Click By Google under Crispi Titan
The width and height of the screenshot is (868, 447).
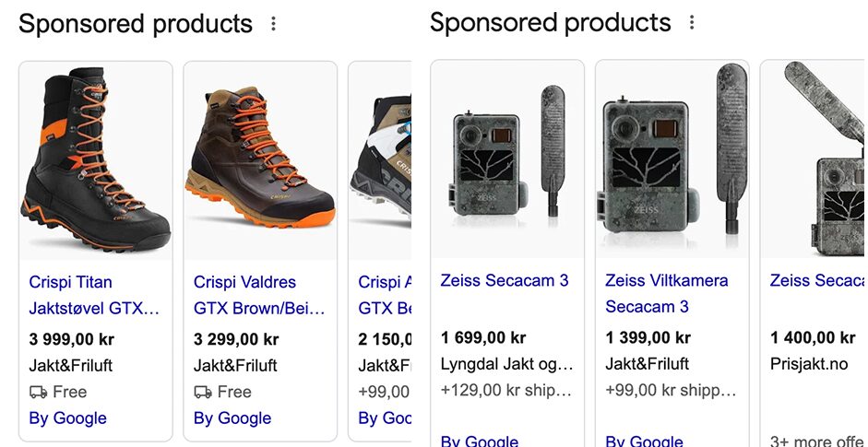point(68,418)
